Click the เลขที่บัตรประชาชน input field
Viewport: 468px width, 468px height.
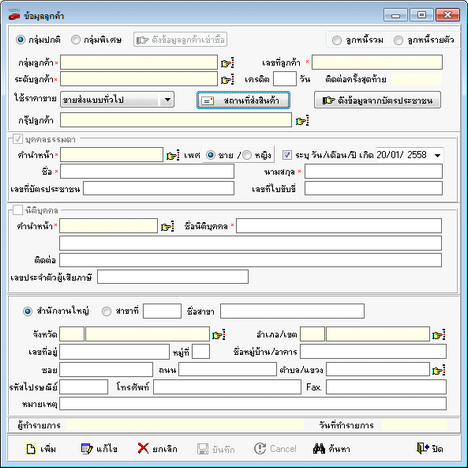[x=159, y=189]
